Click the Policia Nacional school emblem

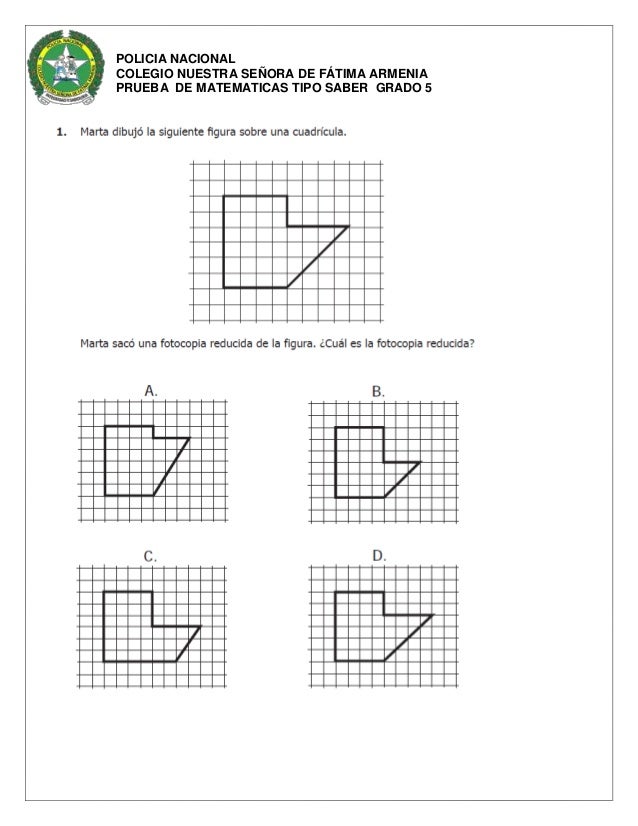(66, 67)
